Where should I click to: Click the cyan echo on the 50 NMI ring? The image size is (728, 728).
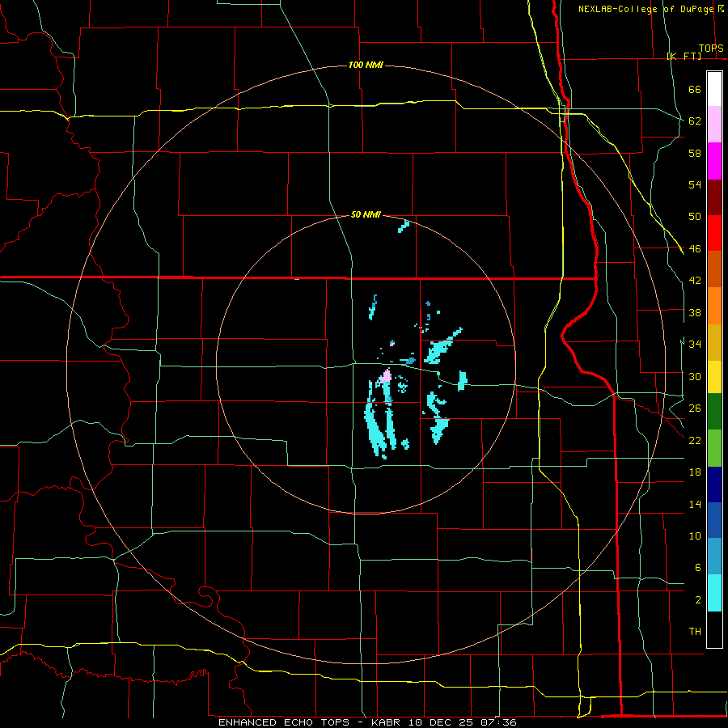tap(404, 226)
